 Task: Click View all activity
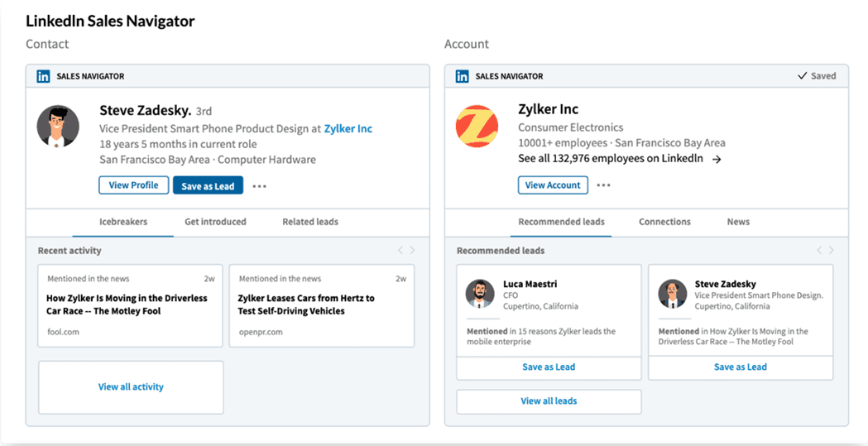coord(131,387)
